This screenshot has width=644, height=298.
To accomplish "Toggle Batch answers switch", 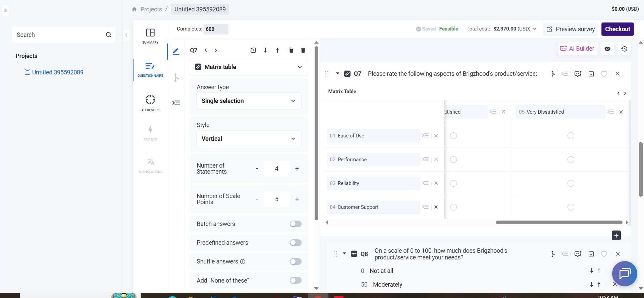I will pos(296,224).
